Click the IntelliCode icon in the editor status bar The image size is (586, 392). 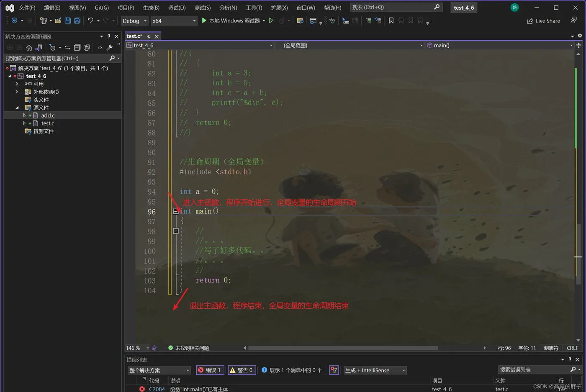(x=154, y=348)
